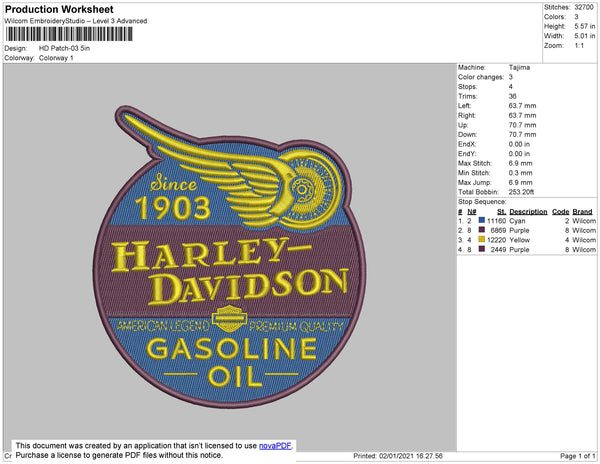Image resolution: width=600 pixels, height=464 pixels.
Task: Select the zoom value '1:1'
Action: tap(579, 46)
